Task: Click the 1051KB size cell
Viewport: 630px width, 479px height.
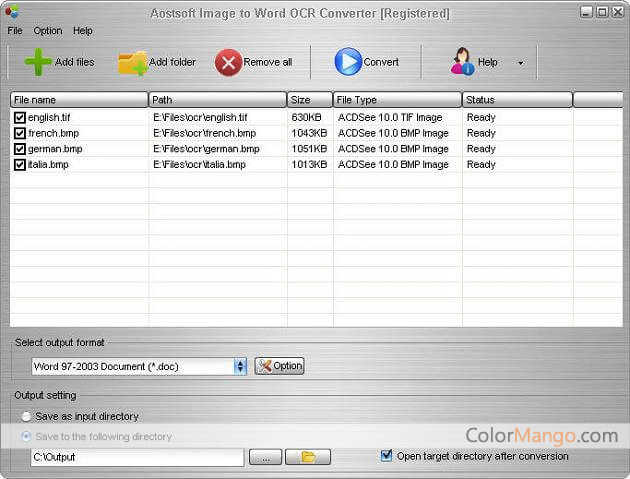Action: point(309,149)
